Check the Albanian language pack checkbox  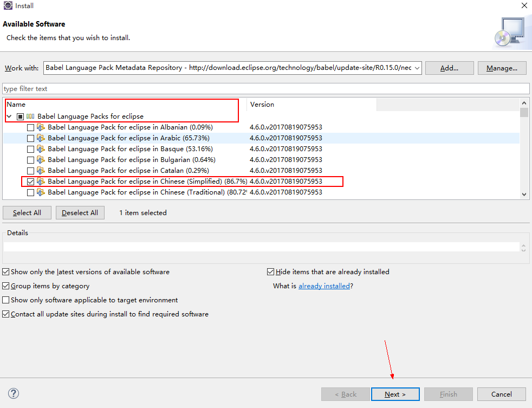pos(30,128)
